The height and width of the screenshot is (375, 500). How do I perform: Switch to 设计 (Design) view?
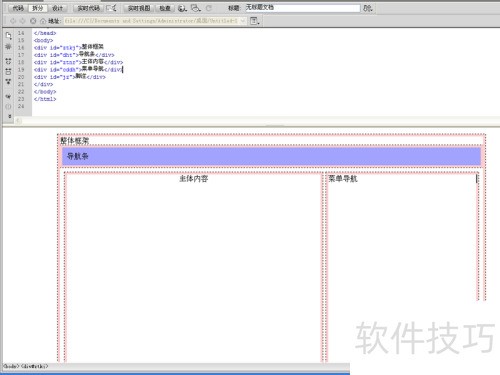(57, 8)
